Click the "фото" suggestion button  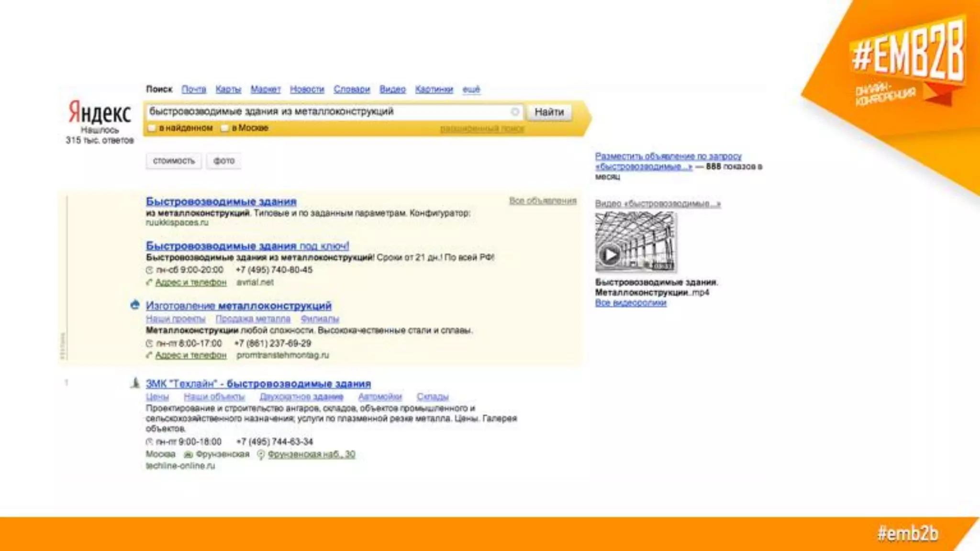tap(223, 161)
